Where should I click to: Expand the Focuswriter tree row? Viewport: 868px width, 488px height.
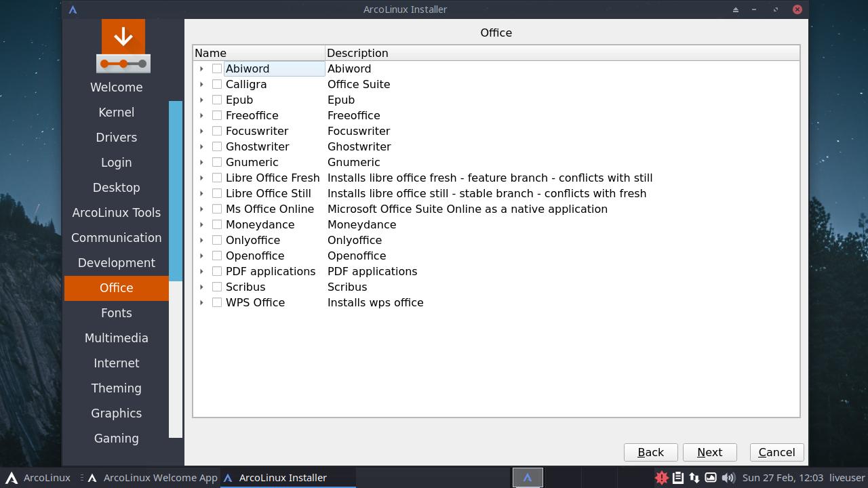click(x=201, y=131)
